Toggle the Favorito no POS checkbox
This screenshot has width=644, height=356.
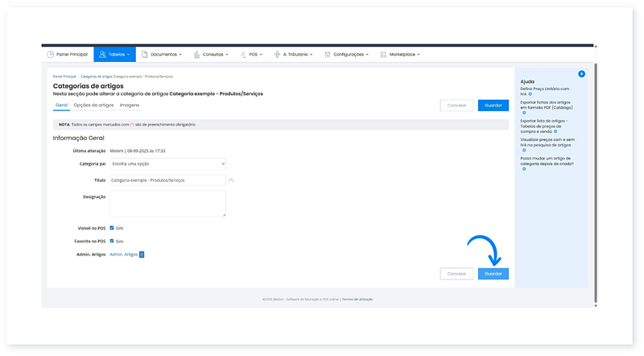coord(112,241)
